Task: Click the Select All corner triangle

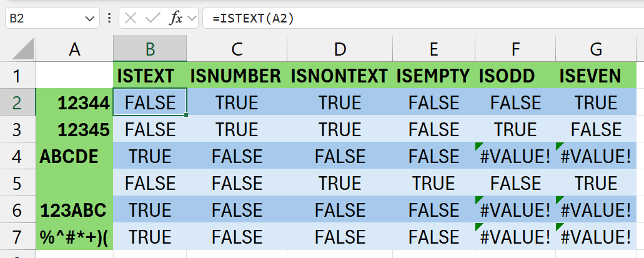Action: tap(23, 50)
